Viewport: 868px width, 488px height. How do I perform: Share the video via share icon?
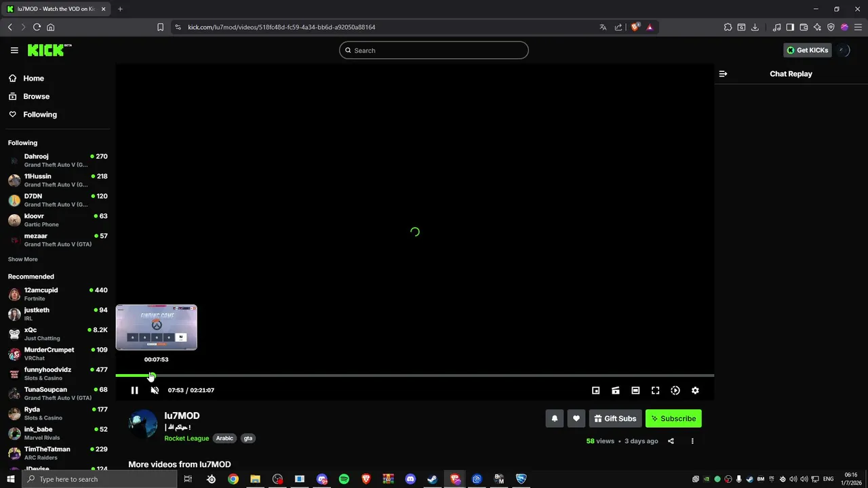671,441
